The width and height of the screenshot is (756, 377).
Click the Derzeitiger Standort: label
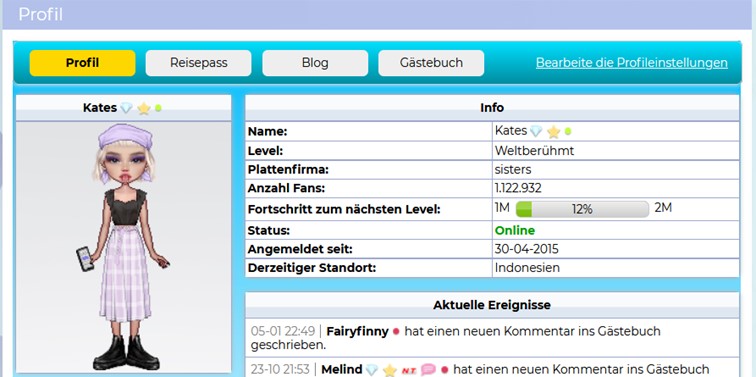311,268
